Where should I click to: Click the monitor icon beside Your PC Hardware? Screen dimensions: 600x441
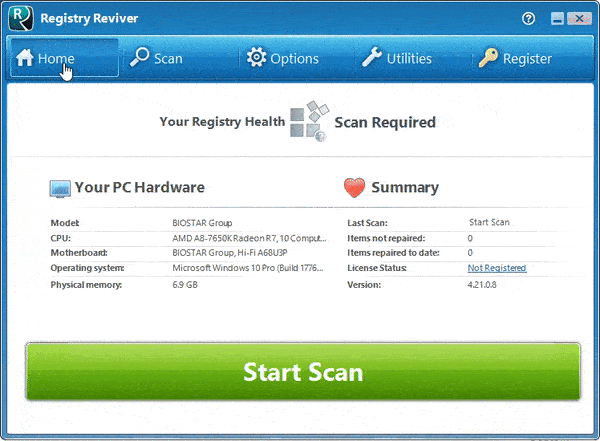pyautogui.click(x=60, y=188)
